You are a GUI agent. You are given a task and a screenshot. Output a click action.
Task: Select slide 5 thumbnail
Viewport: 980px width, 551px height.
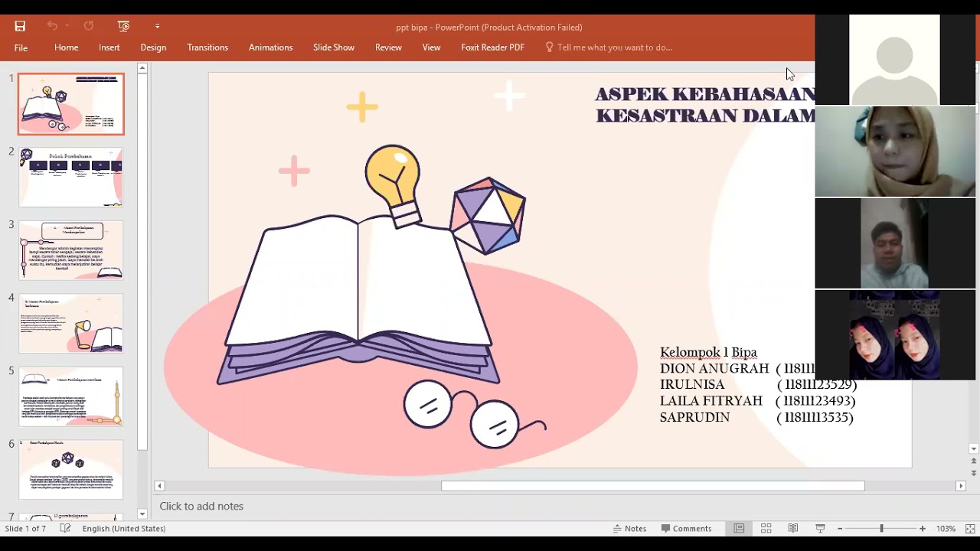click(x=71, y=396)
